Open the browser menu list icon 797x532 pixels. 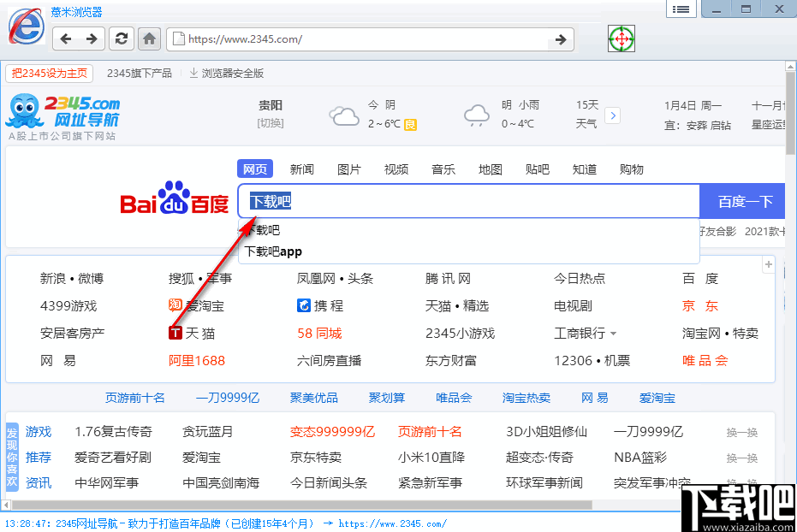[x=681, y=9]
